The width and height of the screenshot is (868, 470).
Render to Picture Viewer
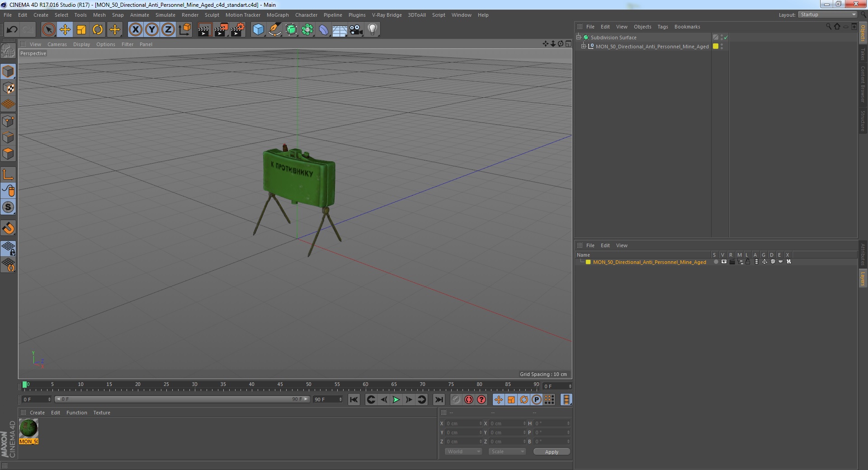[221, 30]
